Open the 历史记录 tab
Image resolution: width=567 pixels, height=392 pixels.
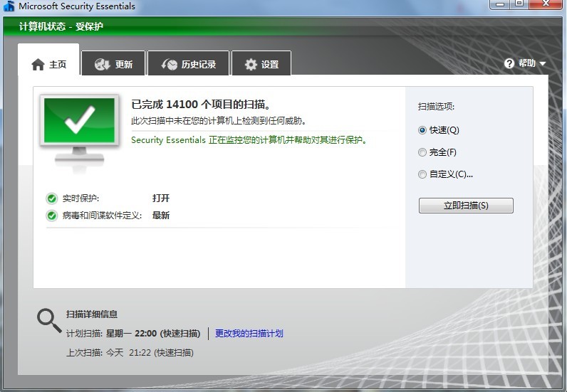[188, 63]
